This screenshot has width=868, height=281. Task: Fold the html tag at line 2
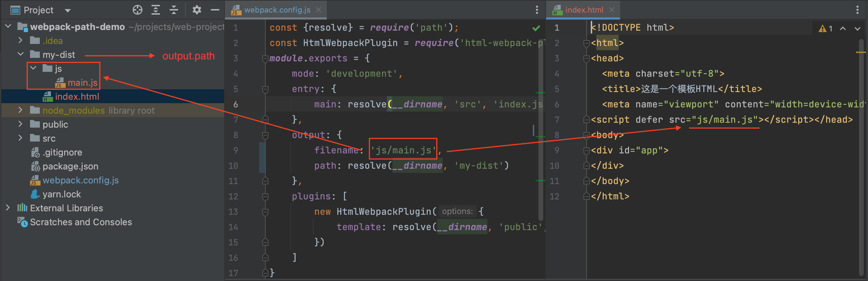587,43
